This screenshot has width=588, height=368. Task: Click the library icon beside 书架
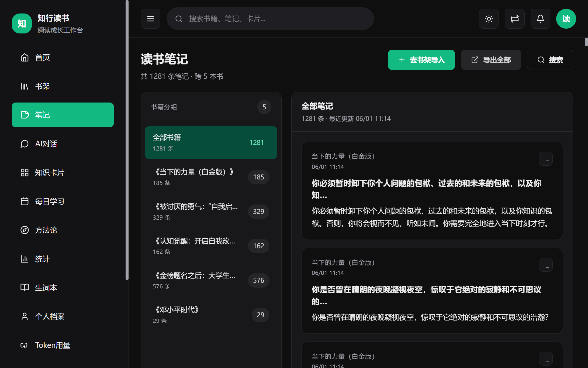[25, 86]
